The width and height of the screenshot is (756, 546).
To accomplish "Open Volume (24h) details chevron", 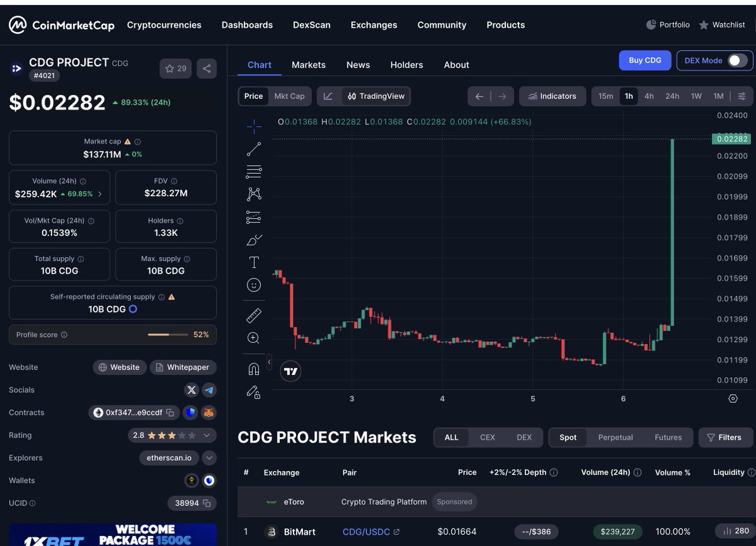I will click(x=100, y=194).
